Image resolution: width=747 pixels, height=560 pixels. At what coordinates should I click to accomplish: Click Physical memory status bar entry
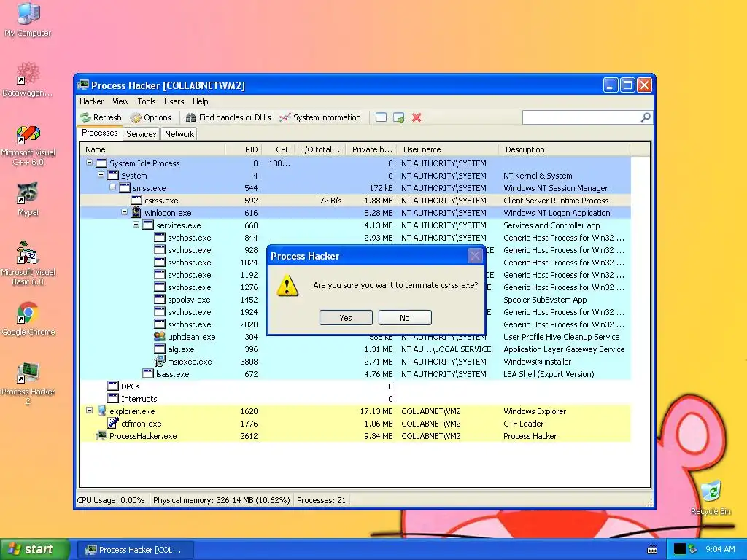[222, 500]
